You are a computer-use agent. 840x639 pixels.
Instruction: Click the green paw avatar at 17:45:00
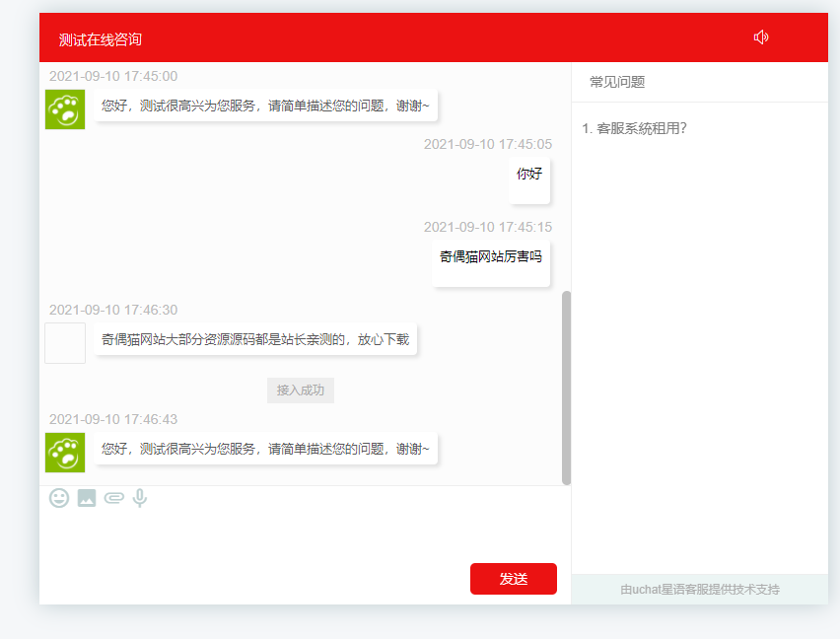[x=65, y=108]
